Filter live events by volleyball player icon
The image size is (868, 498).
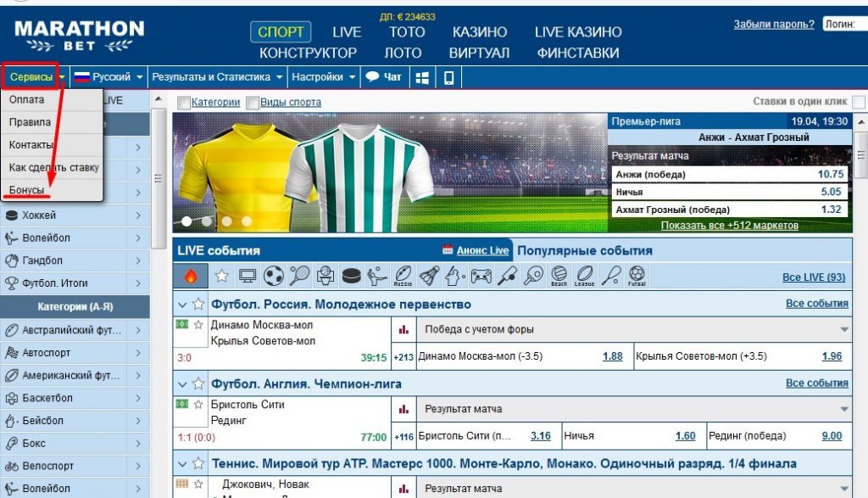pos(377,276)
